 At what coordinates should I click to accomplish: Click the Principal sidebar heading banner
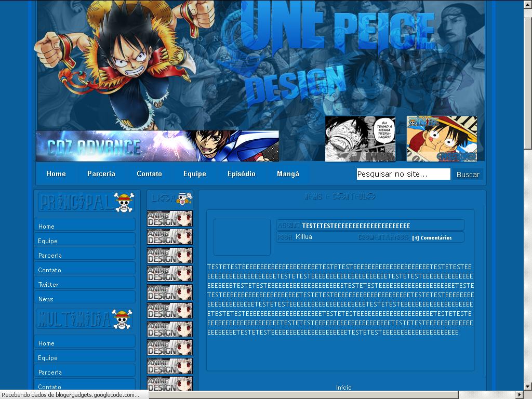[87, 202]
